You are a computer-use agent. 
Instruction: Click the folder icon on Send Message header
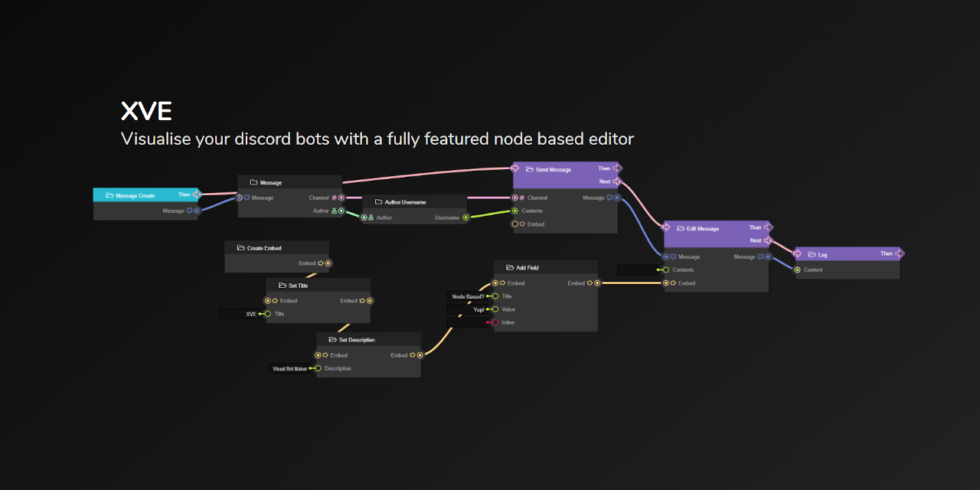[530, 169]
